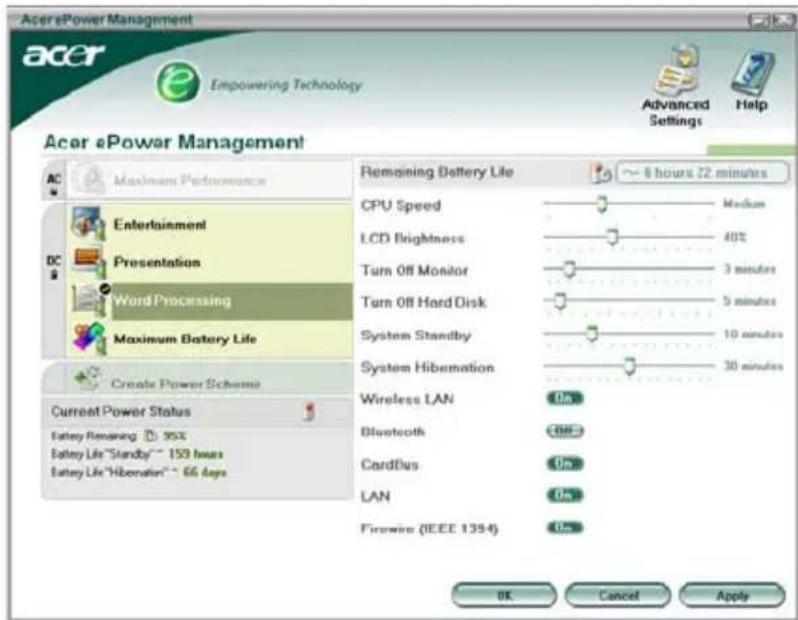Image resolution: width=798 pixels, height=620 pixels.
Task: Click the Remaining Battery Life label
Action: [437, 172]
